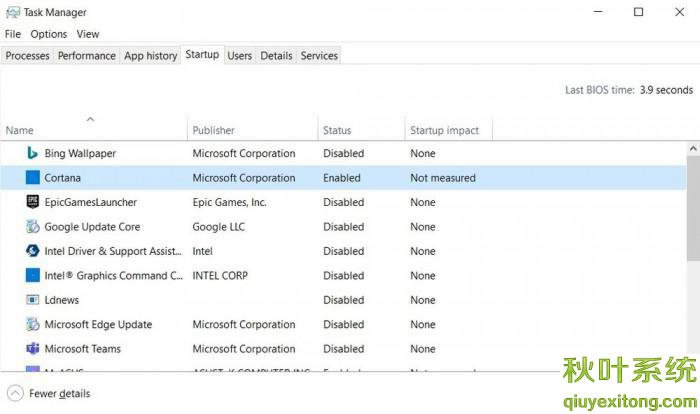This screenshot has height=414, width=700.
Task: Click the INTEL CORP publisher cell
Action: [x=220, y=276]
